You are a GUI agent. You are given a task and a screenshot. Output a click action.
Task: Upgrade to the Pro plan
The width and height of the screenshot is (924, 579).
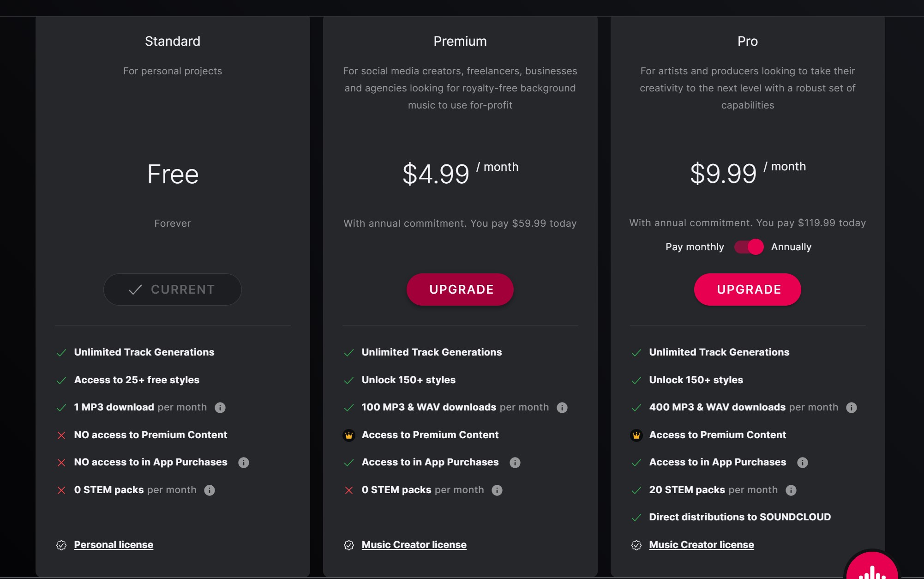coord(748,289)
